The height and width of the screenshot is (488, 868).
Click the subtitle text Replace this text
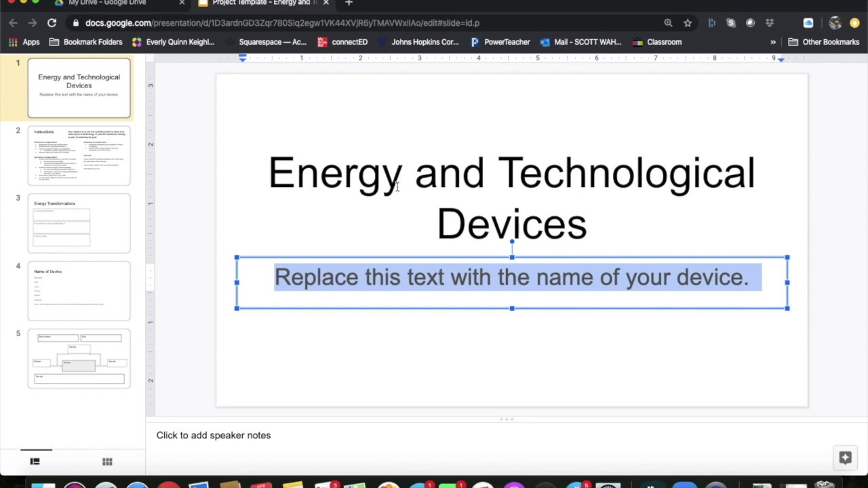(511, 277)
